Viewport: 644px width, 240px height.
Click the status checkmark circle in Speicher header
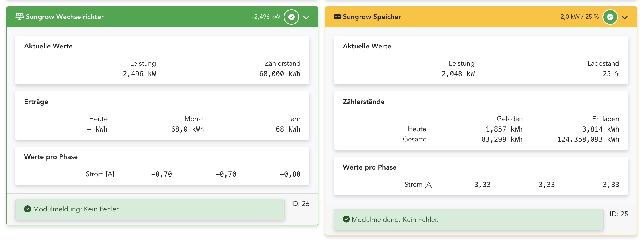point(610,17)
